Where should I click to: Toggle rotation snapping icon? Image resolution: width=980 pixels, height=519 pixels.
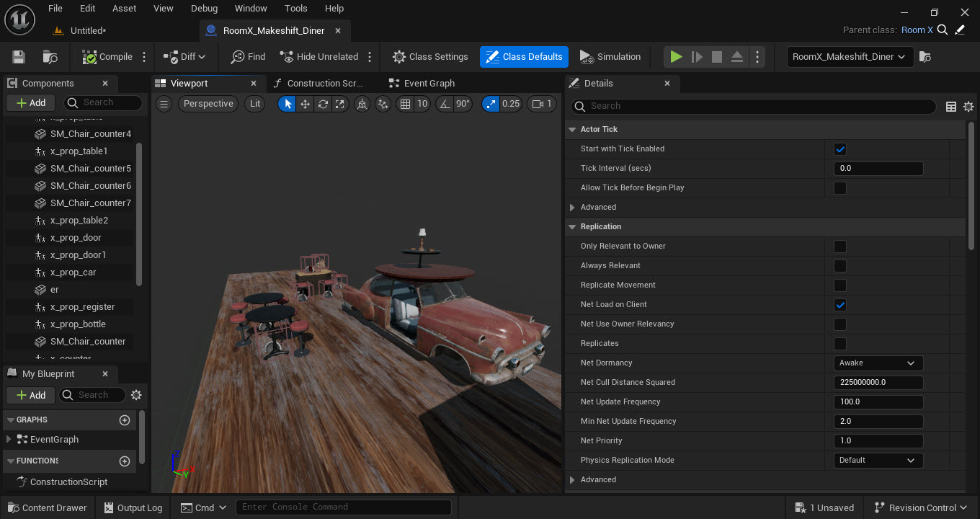tap(444, 104)
